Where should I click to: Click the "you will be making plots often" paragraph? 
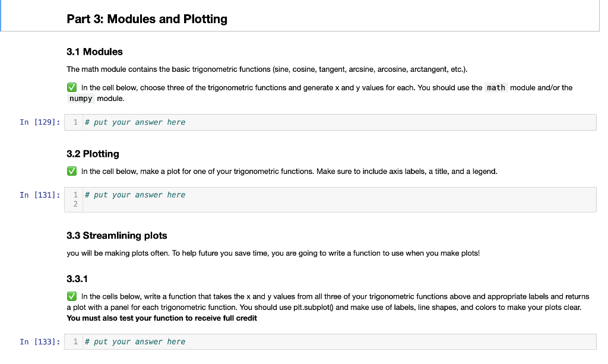pos(273,254)
